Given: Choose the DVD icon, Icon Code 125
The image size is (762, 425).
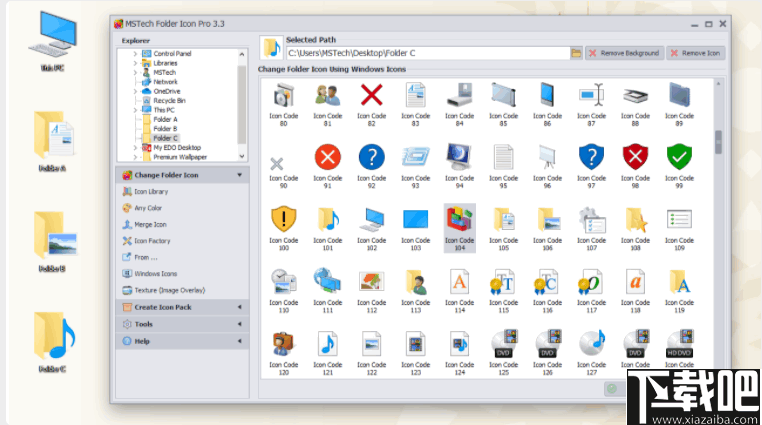Looking at the screenshot, I should tap(503, 344).
